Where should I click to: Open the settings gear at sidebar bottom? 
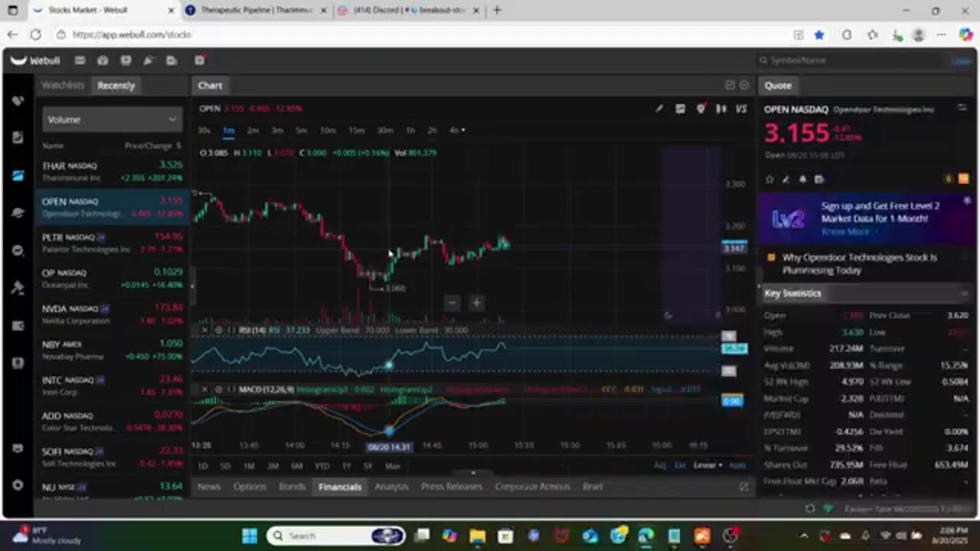[18, 485]
